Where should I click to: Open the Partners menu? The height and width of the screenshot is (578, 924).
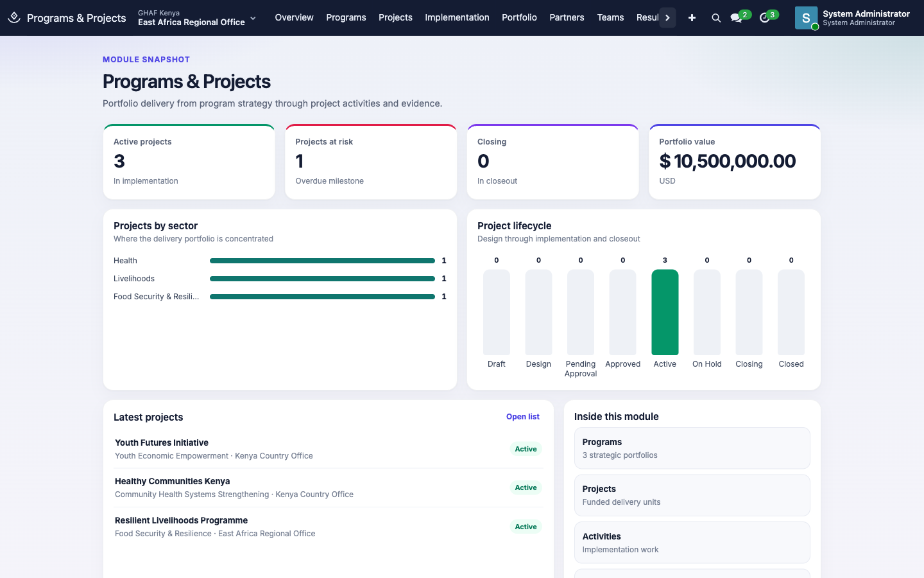(x=567, y=17)
